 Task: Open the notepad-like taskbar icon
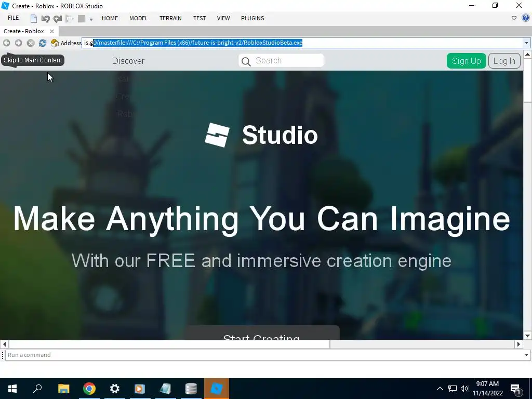coord(165,389)
